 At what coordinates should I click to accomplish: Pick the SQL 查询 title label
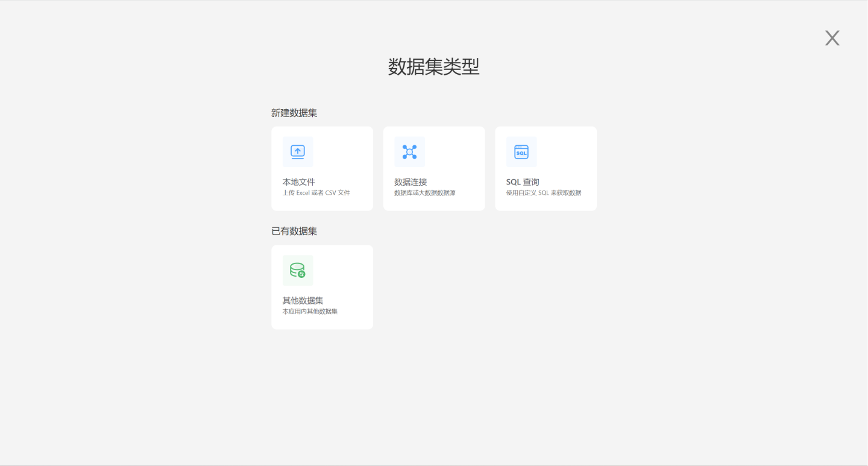point(523,181)
